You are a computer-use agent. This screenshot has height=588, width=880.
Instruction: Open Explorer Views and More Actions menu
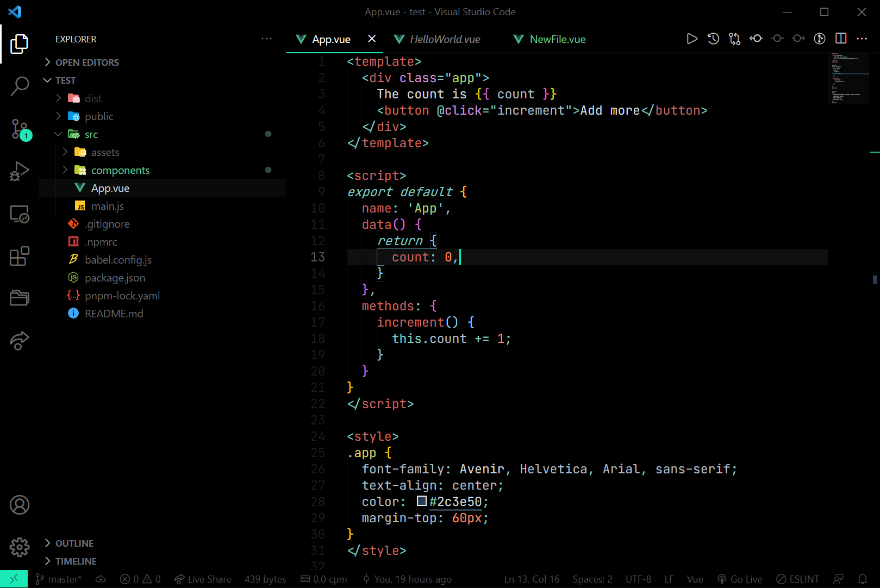tap(266, 39)
